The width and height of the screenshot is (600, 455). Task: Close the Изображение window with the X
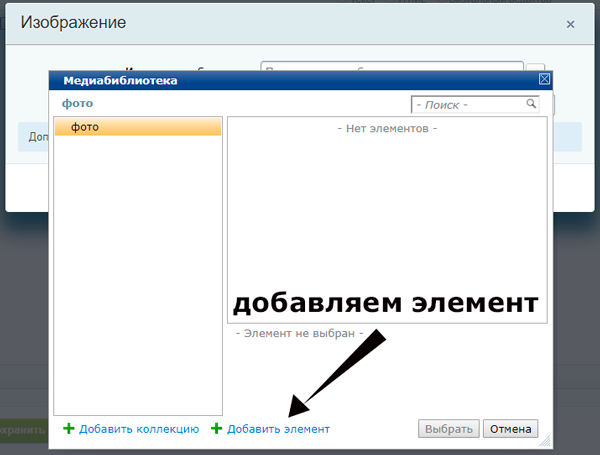coord(570,24)
